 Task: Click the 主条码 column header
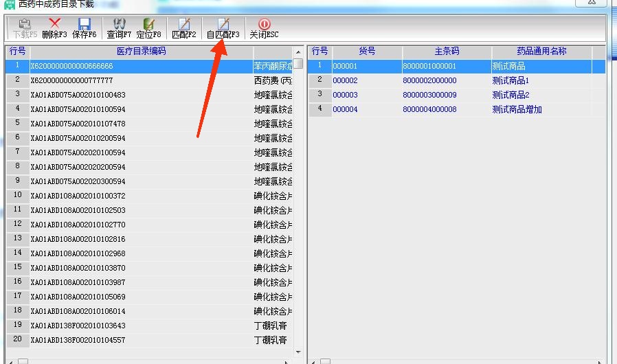[447, 52]
